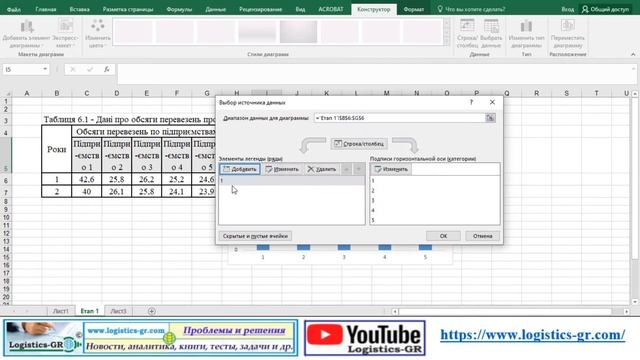This screenshot has width=640, height=360.
Task: Click the insert function fx icon
Action: pos(107,69)
